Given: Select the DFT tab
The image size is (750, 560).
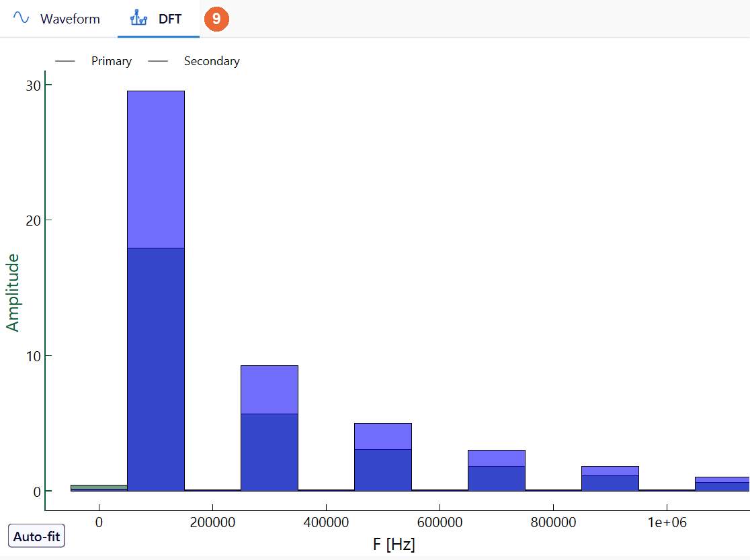Looking at the screenshot, I should click(159, 19).
